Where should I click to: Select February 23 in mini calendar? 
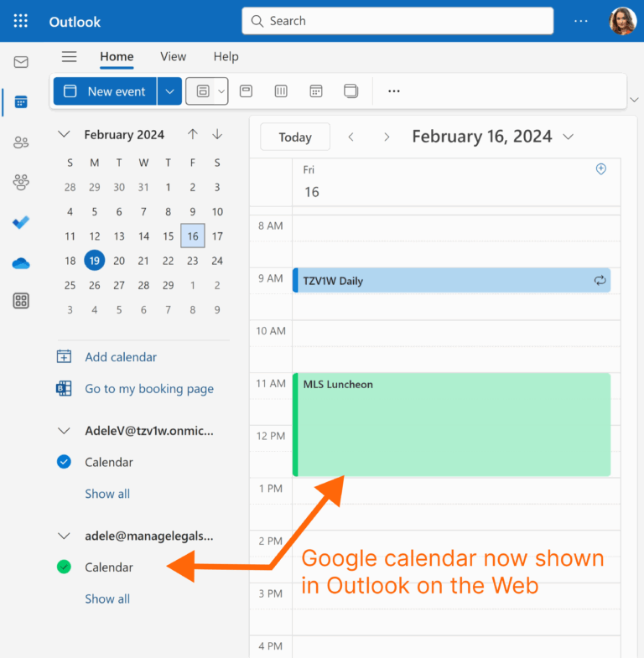(x=193, y=261)
